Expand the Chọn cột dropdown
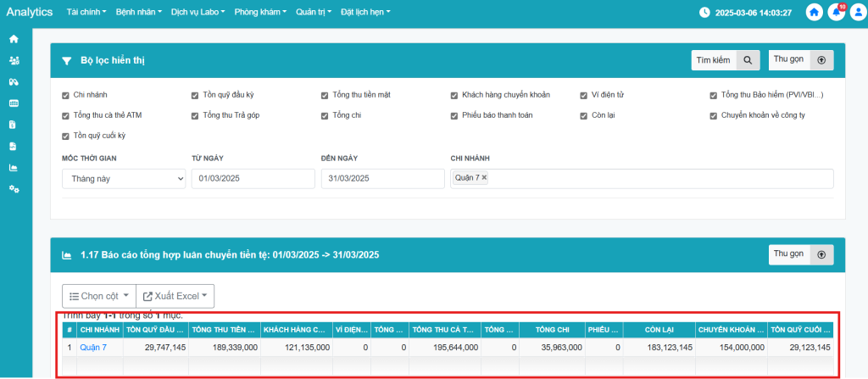The image size is (868, 379). [x=98, y=296]
